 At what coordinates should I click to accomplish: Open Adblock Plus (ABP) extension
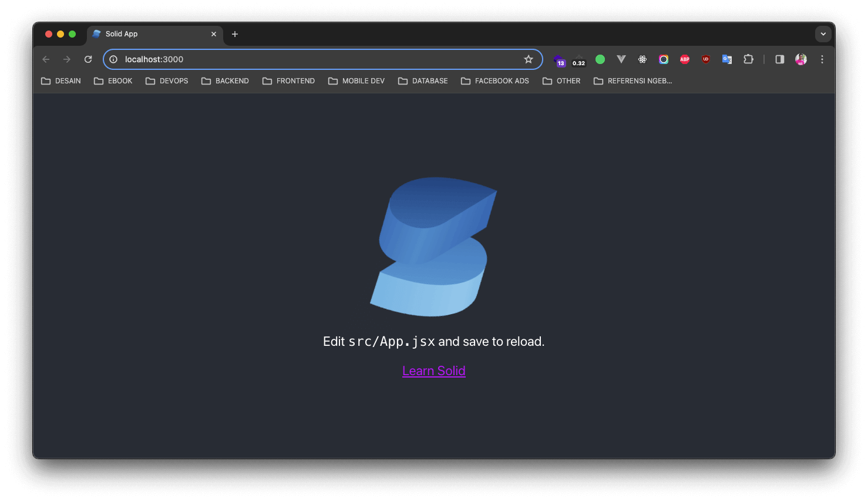pos(685,59)
